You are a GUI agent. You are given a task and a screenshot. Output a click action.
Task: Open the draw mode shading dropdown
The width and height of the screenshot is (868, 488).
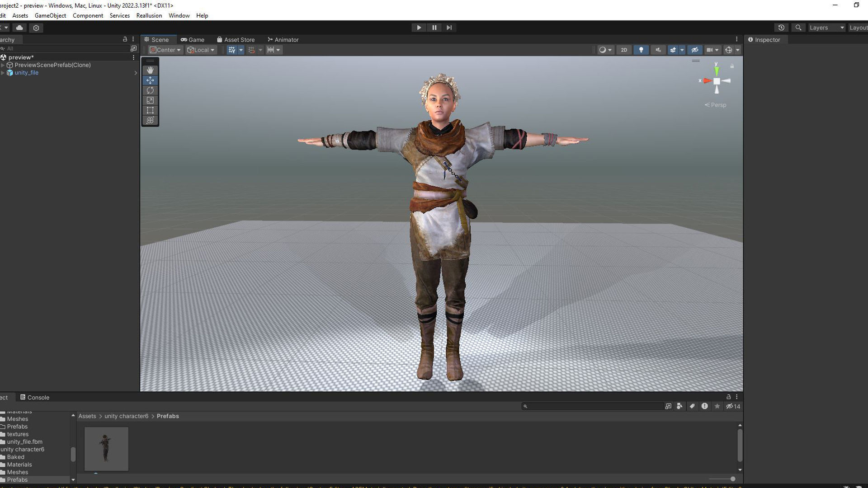605,50
